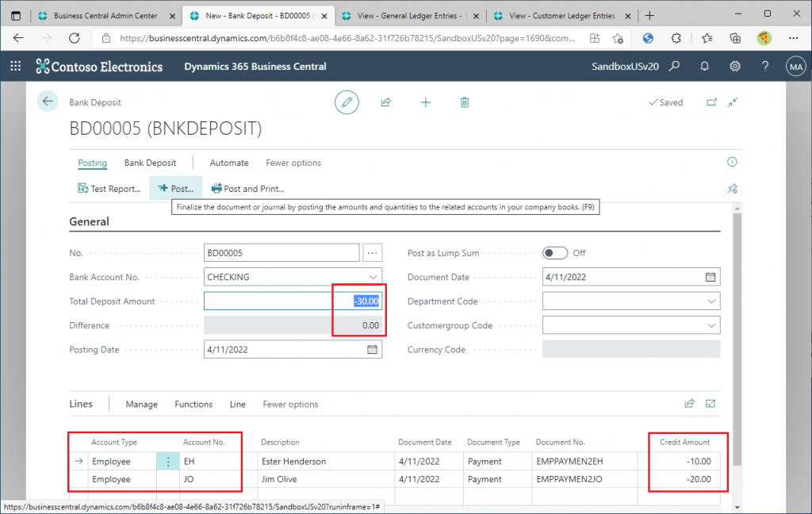Click the plus icon to create new

pyautogui.click(x=426, y=102)
